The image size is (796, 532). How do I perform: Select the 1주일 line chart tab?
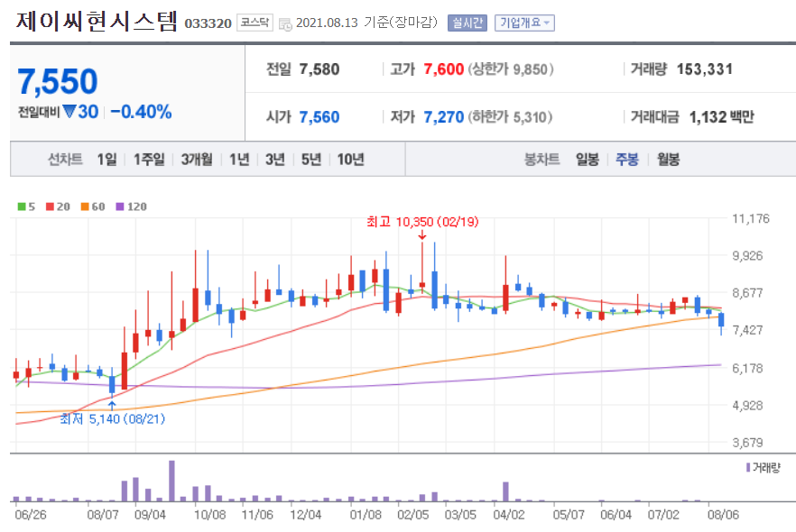tap(149, 160)
